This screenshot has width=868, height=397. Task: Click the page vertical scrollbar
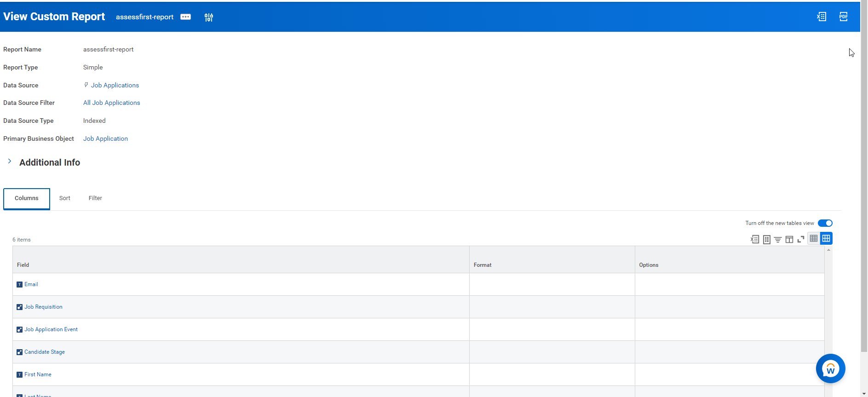pos(864,184)
